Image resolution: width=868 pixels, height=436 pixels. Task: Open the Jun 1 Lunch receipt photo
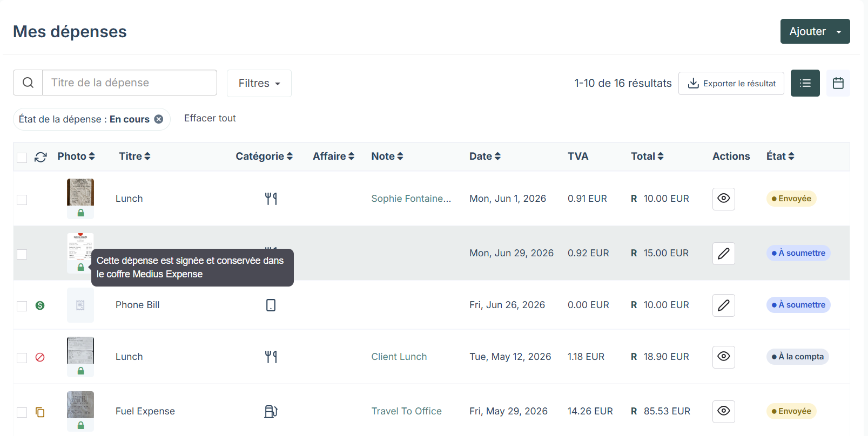(80, 192)
